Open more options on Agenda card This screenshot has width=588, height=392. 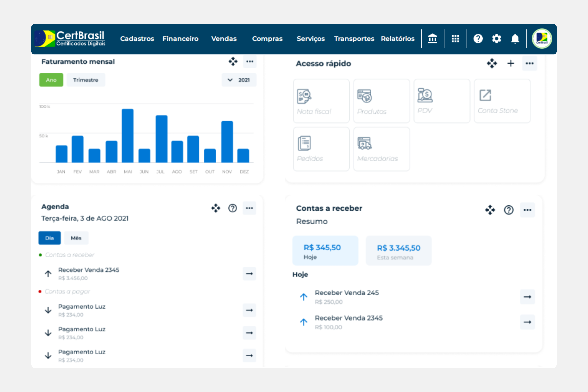point(249,208)
